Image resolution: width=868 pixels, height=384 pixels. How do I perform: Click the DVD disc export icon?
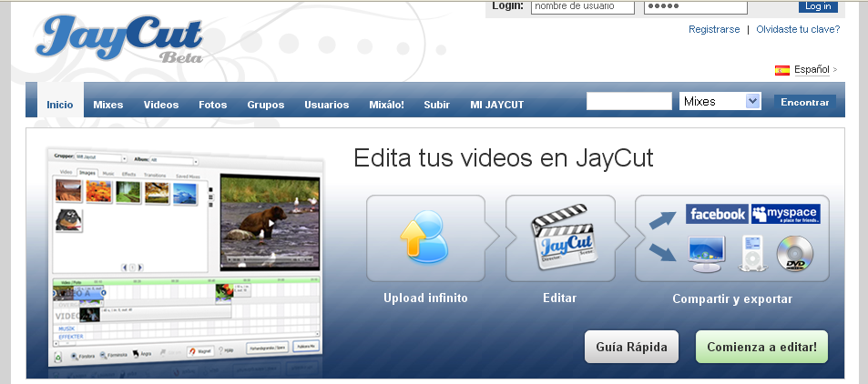(794, 253)
